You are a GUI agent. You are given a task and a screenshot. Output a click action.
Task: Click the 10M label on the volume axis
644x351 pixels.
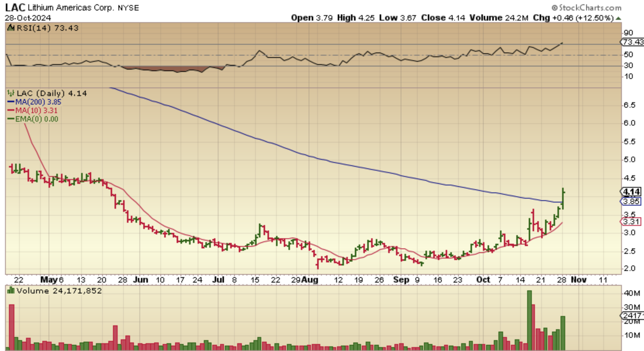click(632, 335)
